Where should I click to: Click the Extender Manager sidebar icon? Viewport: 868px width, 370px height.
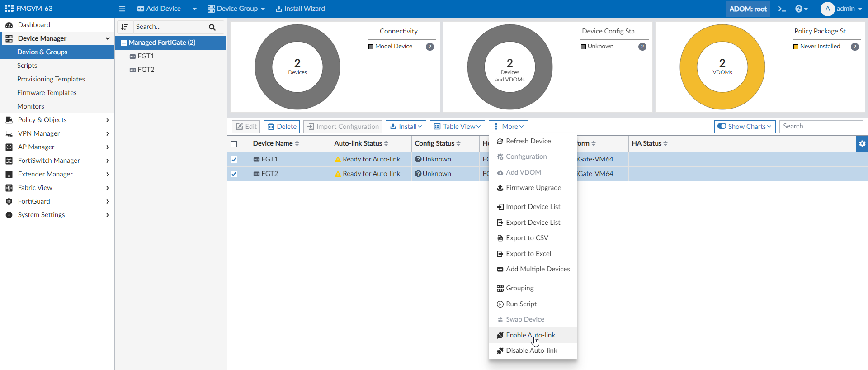click(9, 174)
